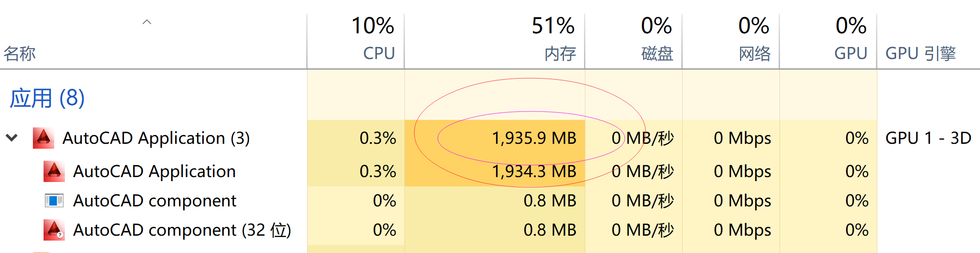Click the child AutoCAD Application process icon

[54, 171]
